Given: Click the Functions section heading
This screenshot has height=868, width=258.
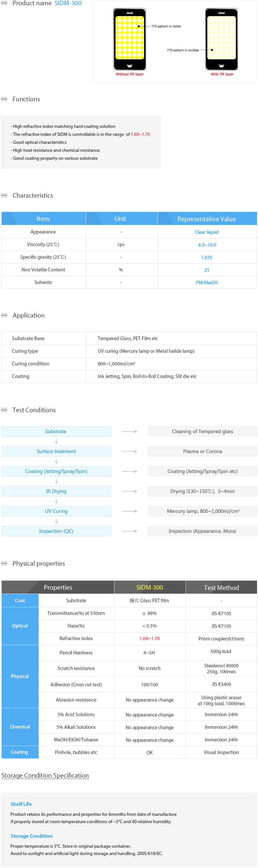Looking at the screenshot, I should pyautogui.click(x=26, y=99).
